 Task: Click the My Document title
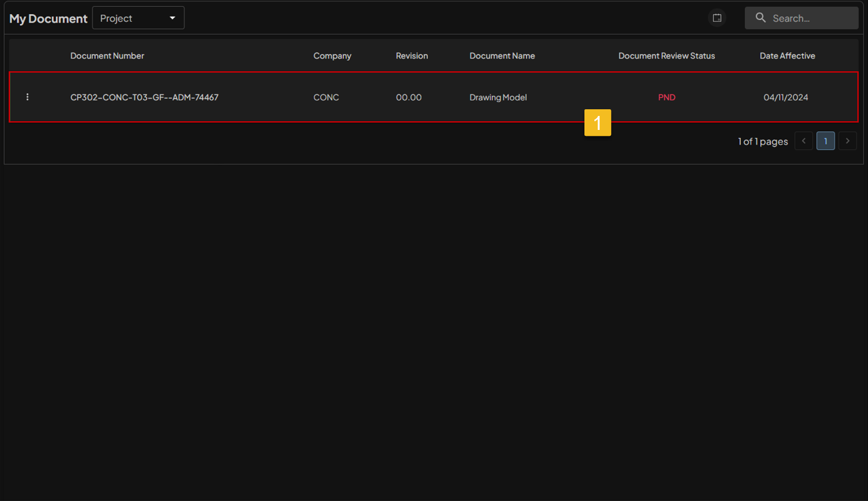(48, 19)
